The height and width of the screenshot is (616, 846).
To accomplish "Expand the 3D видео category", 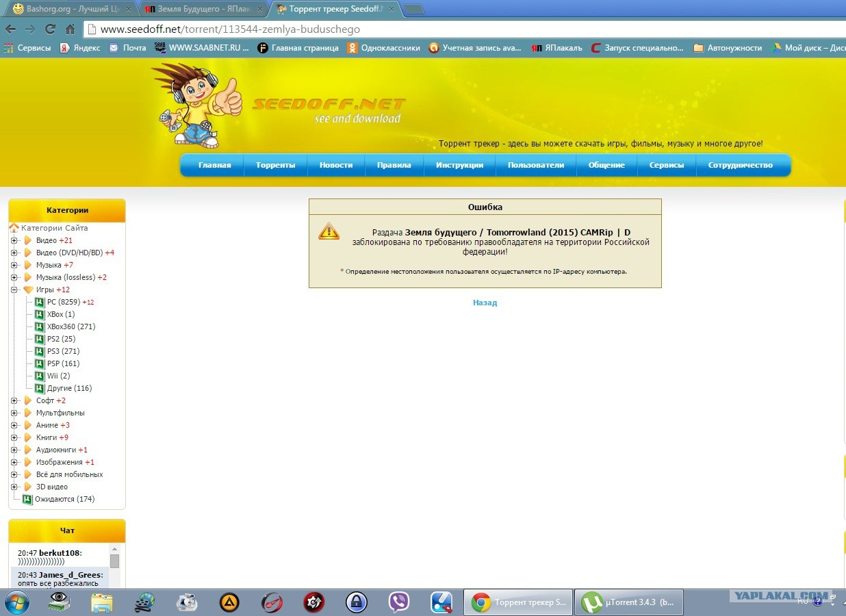I will coord(14,487).
